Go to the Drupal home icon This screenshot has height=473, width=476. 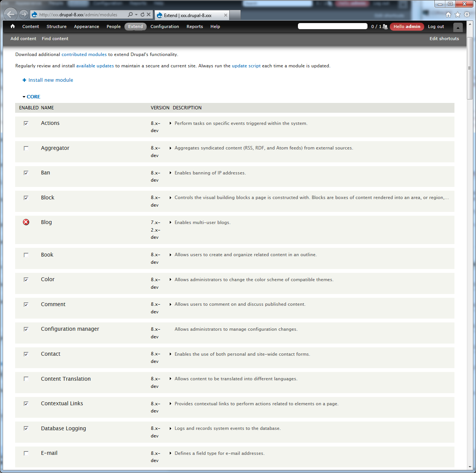point(12,26)
